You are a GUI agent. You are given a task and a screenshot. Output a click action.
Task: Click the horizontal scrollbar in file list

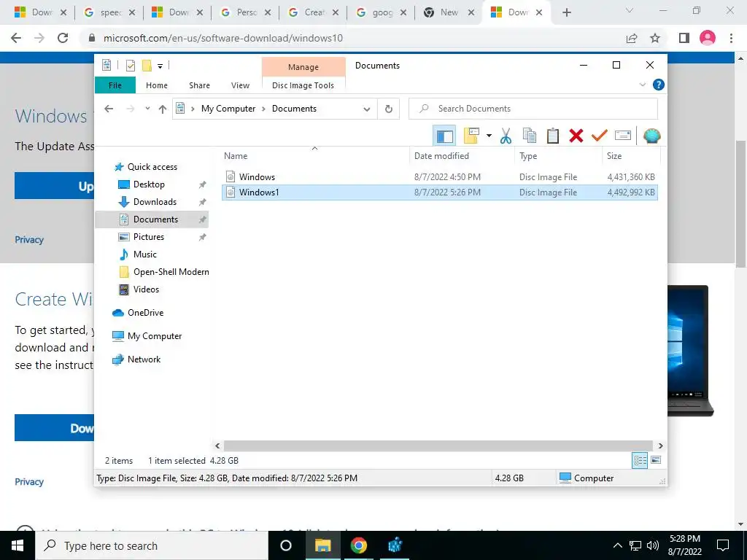(438, 446)
